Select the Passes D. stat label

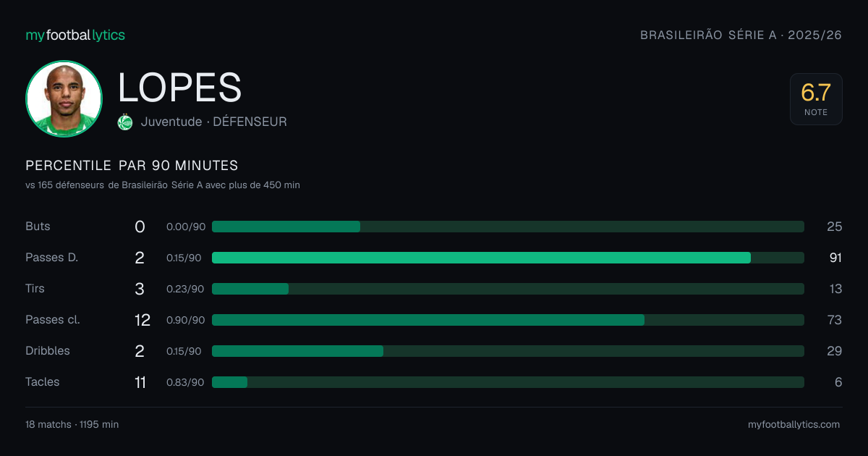coord(51,258)
